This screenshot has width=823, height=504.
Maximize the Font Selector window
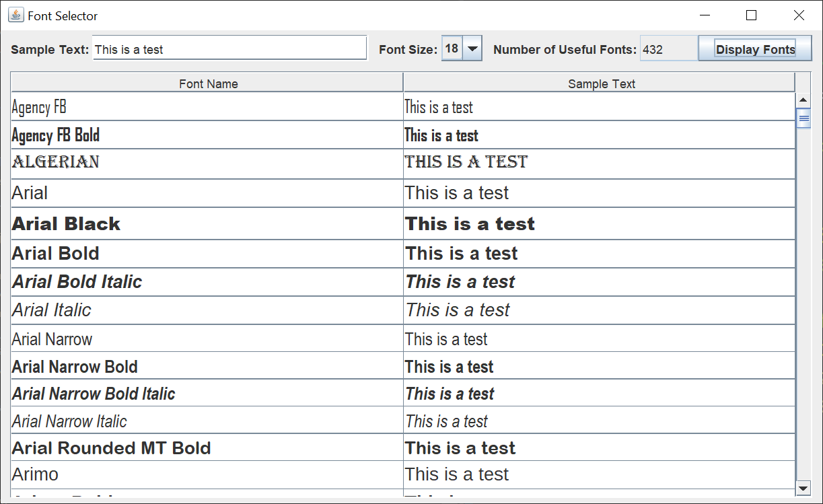pyautogui.click(x=752, y=15)
